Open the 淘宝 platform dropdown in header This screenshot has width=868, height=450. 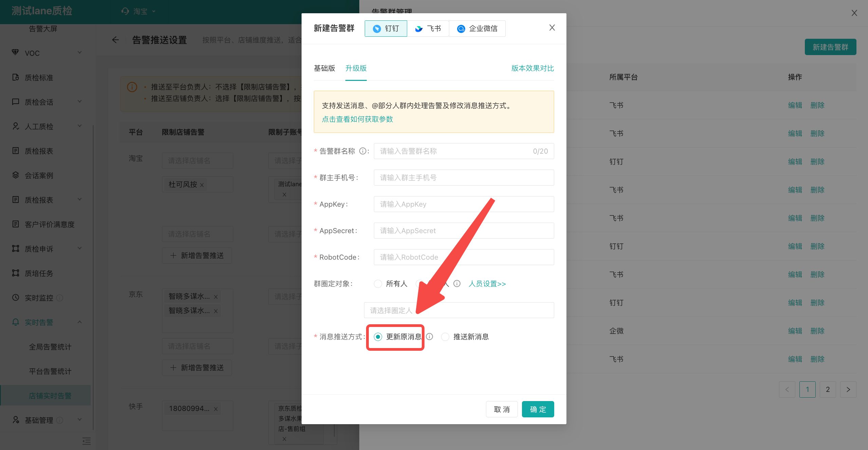[139, 11]
